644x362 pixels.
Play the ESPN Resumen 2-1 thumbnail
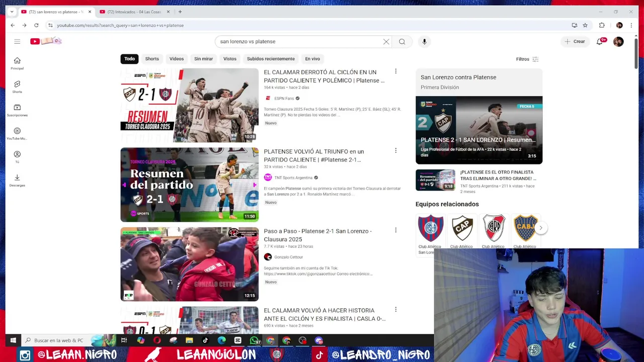(189, 105)
